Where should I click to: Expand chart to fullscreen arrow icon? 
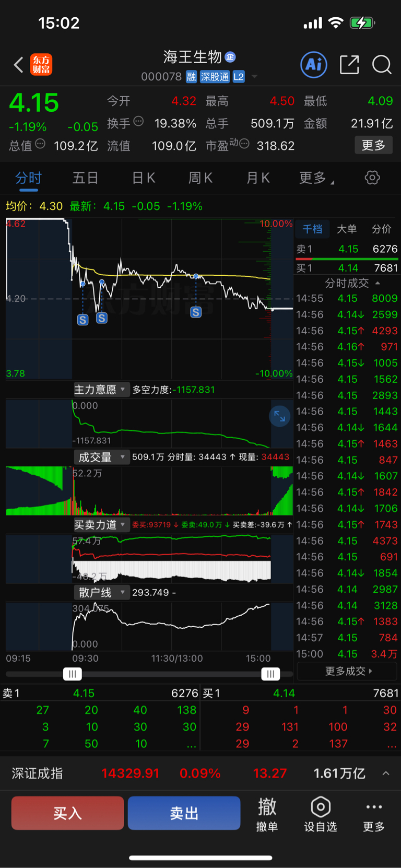[x=280, y=416]
